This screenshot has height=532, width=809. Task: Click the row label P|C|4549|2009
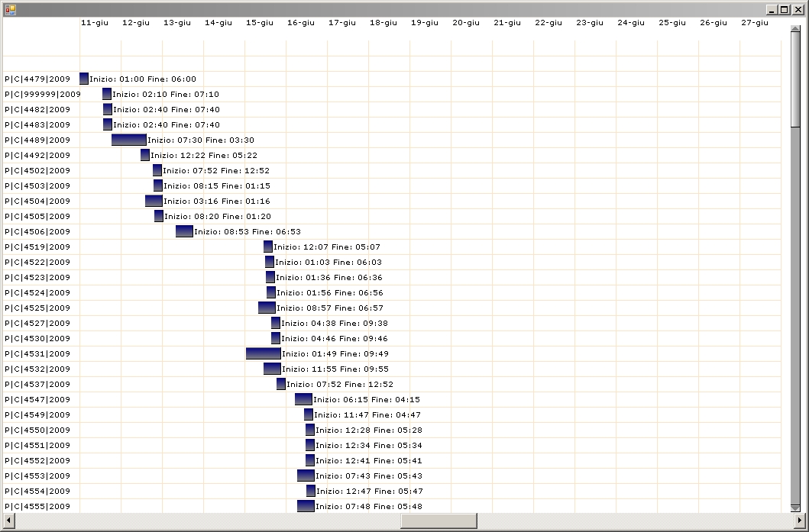pyautogui.click(x=37, y=415)
